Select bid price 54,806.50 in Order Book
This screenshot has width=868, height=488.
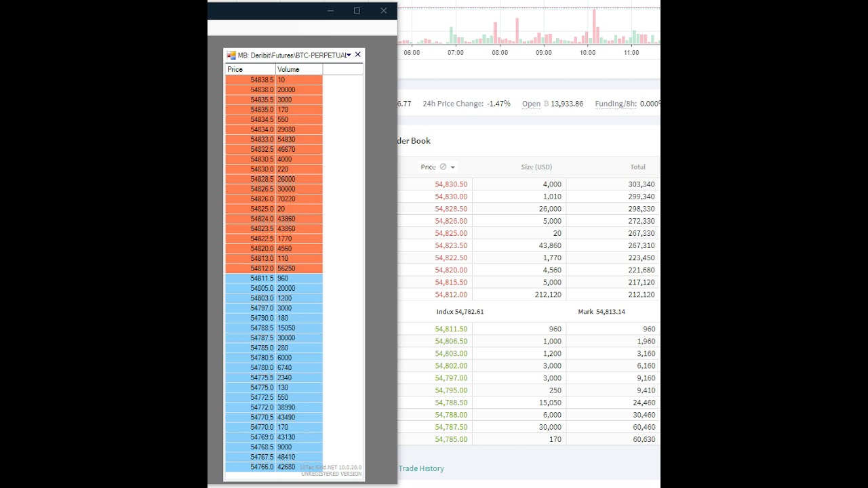pyautogui.click(x=451, y=341)
